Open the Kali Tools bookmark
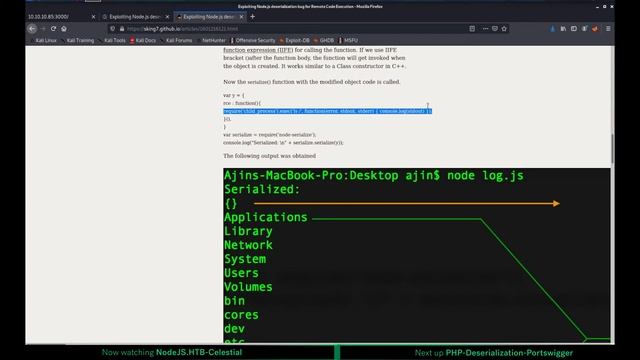 (x=113, y=40)
